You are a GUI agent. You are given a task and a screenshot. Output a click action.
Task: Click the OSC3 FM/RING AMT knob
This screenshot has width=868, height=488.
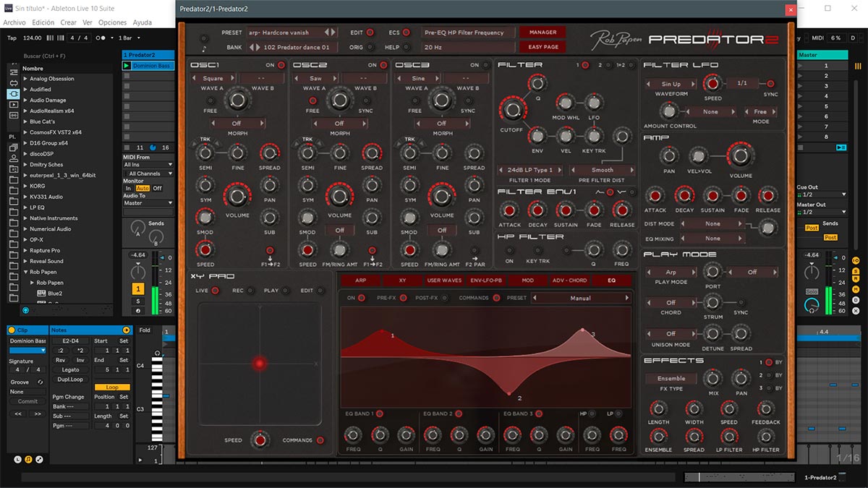tap(441, 250)
